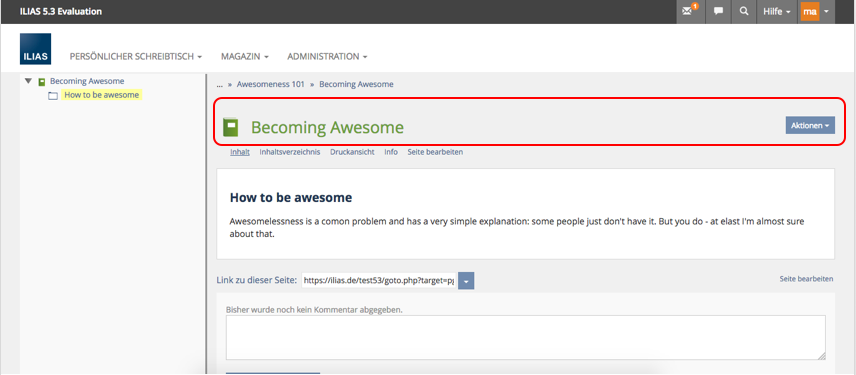Click the Becoming Awesome page title
Image resolution: width=856 pixels, height=375 pixels.
coord(327,127)
